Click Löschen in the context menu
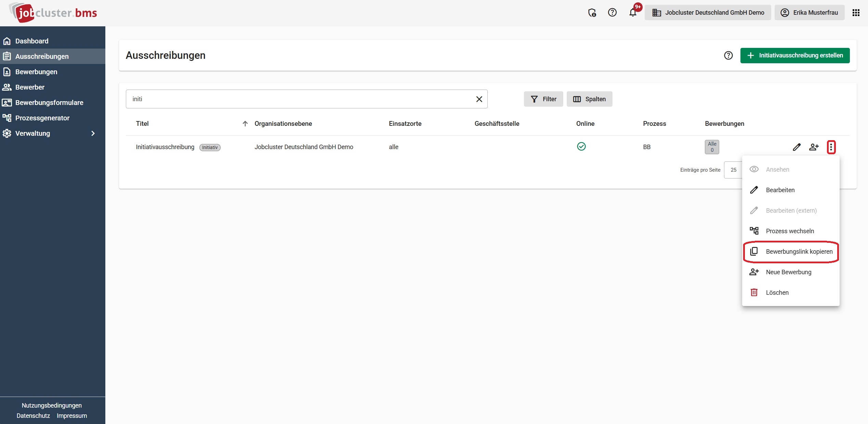 coord(777,293)
